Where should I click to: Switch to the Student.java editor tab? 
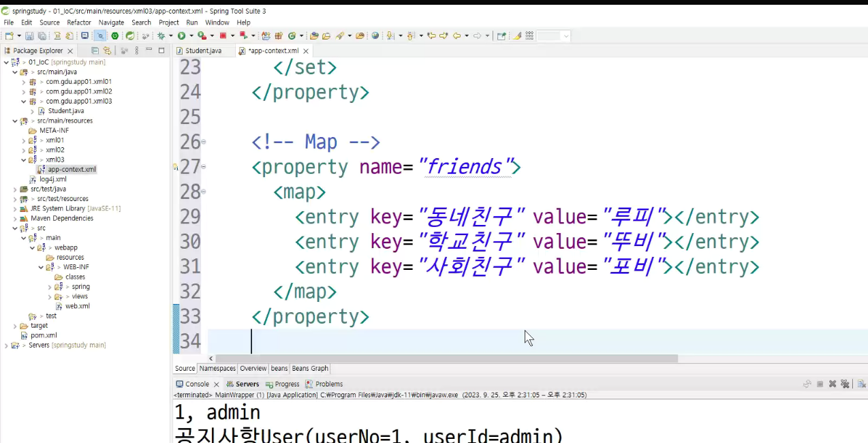(x=202, y=50)
